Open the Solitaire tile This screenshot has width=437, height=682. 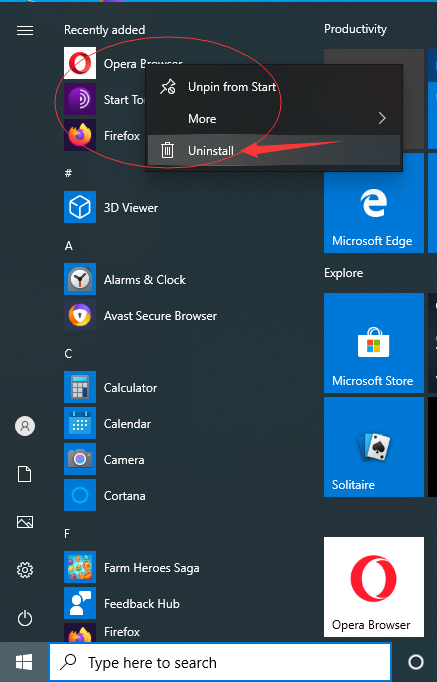[x=374, y=447]
